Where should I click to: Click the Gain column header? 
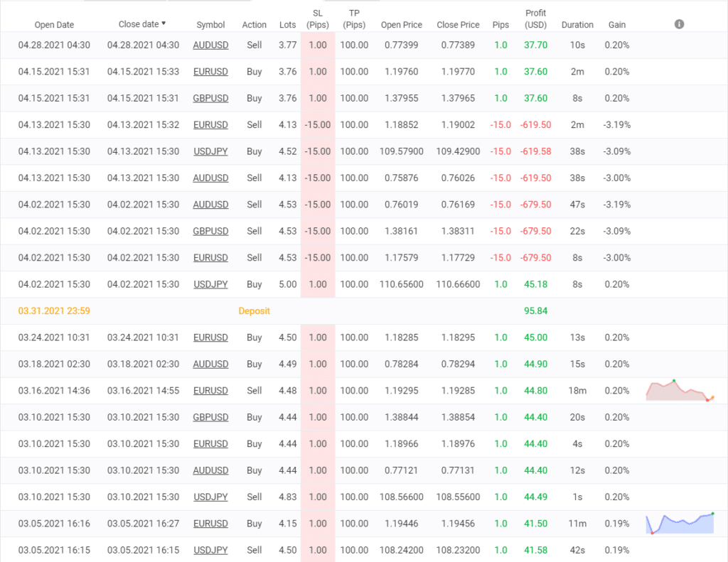(616, 25)
